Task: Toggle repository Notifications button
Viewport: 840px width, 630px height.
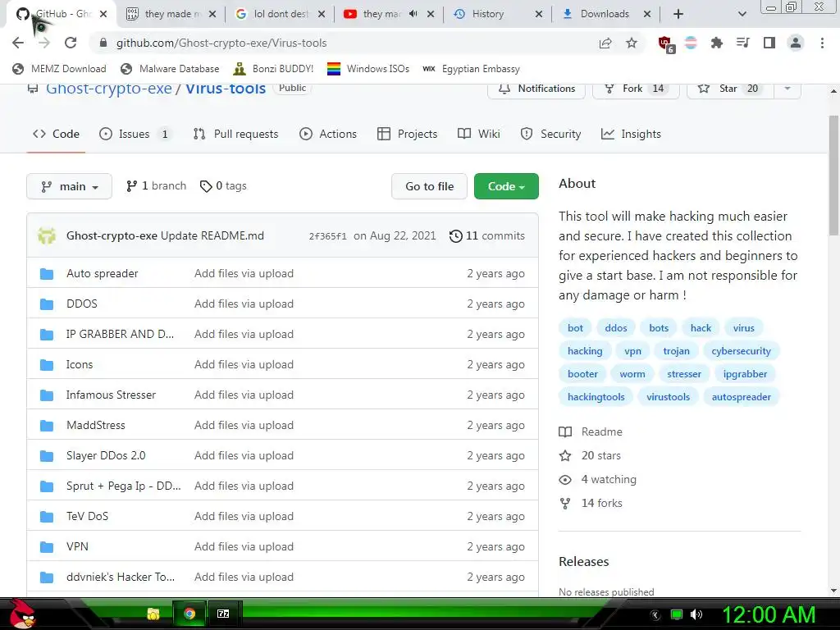Action: (x=536, y=89)
